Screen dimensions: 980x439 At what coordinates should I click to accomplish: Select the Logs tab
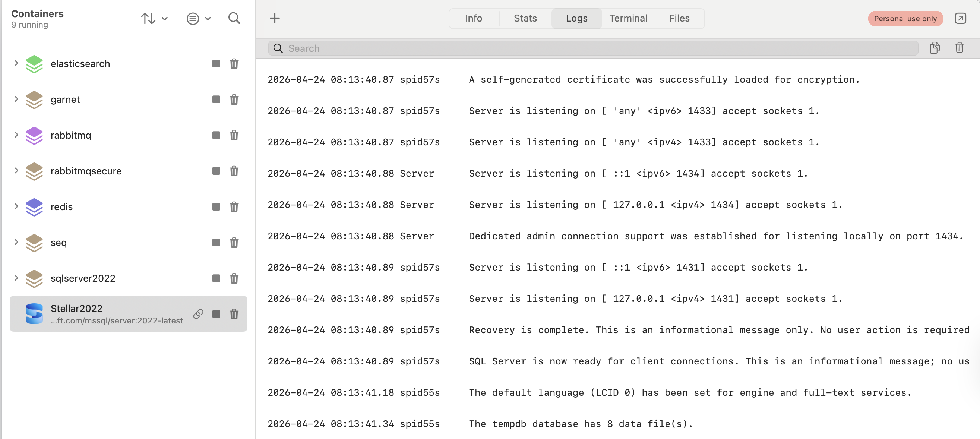click(576, 18)
